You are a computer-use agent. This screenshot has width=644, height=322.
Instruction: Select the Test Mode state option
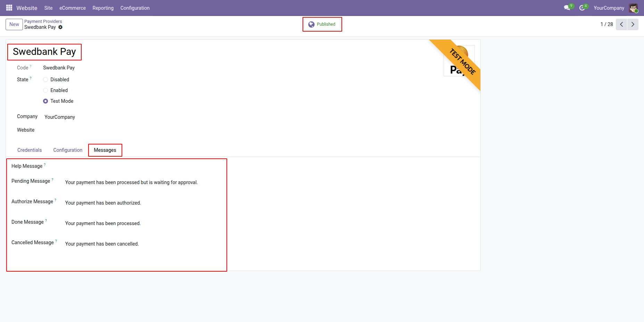[x=46, y=101]
